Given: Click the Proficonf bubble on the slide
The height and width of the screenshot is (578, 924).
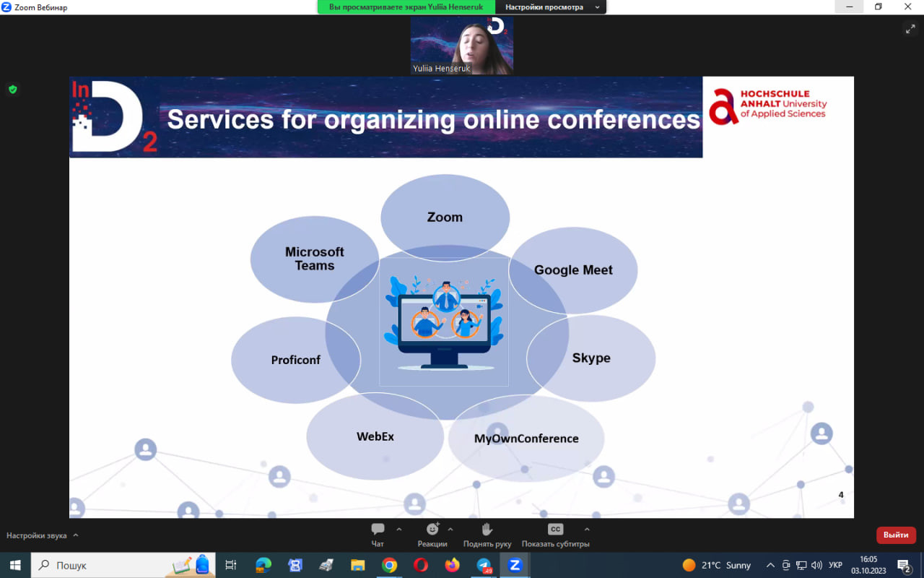Looking at the screenshot, I should pyautogui.click(x=296, y=360).
